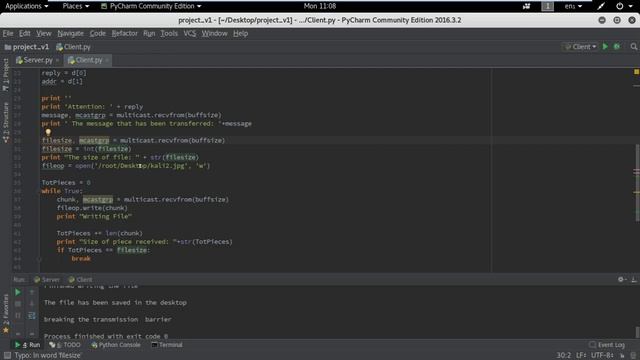Move down the stack trace in the Run panel
The image size is (640, 360).
(32, 304)
